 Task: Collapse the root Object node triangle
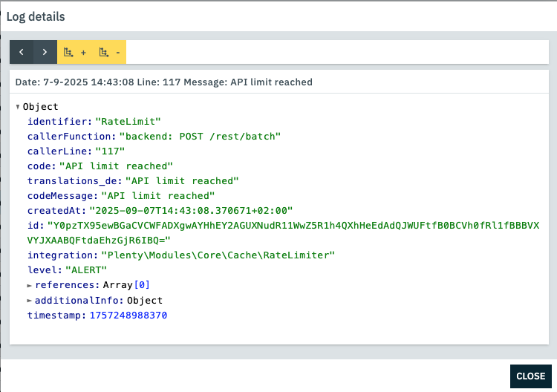coord(18,107)
